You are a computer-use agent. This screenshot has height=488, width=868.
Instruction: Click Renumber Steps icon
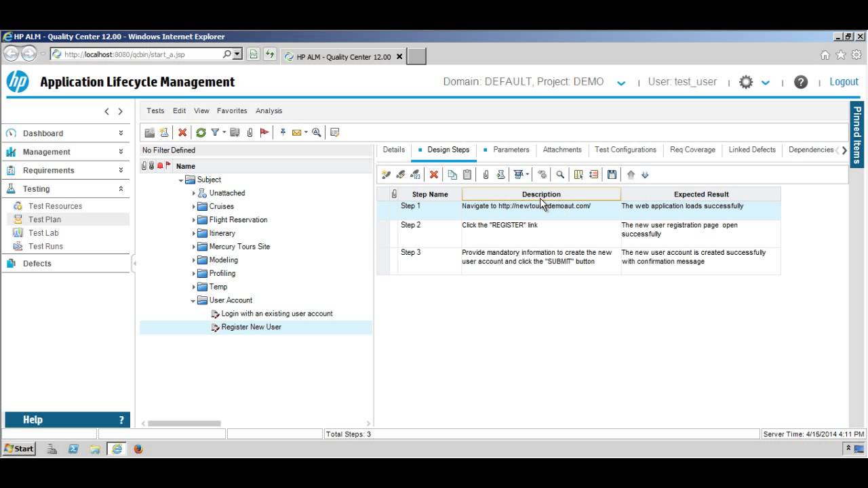(x=415, y=175)
